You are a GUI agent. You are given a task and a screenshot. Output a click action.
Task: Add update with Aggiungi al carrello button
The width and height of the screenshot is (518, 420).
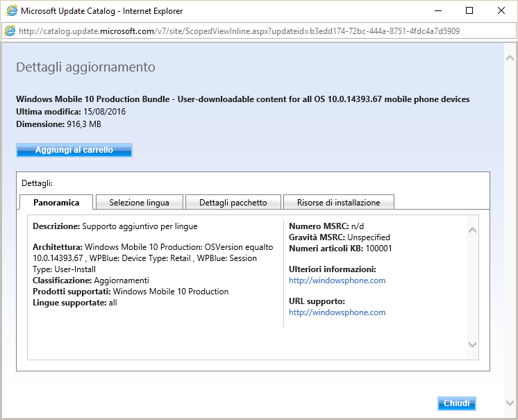74,150
